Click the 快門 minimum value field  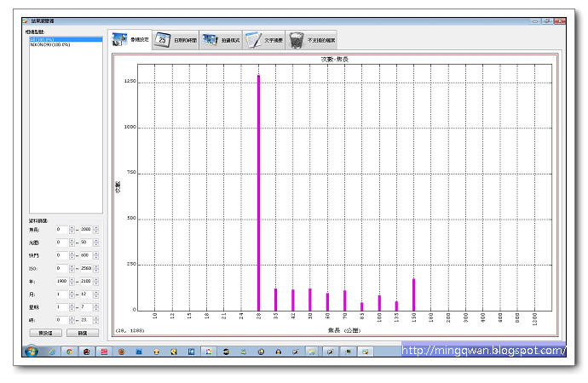pyautogui.click(x=62, y=255)
